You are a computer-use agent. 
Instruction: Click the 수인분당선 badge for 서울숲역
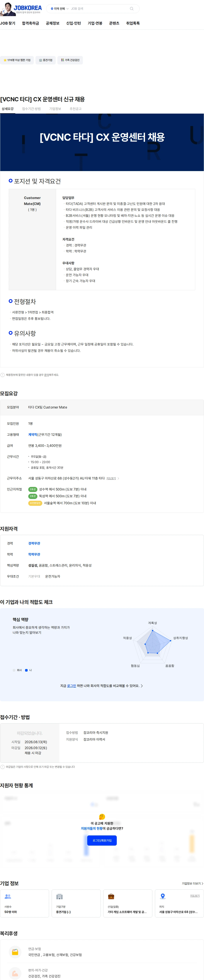[x=35, y=503]
